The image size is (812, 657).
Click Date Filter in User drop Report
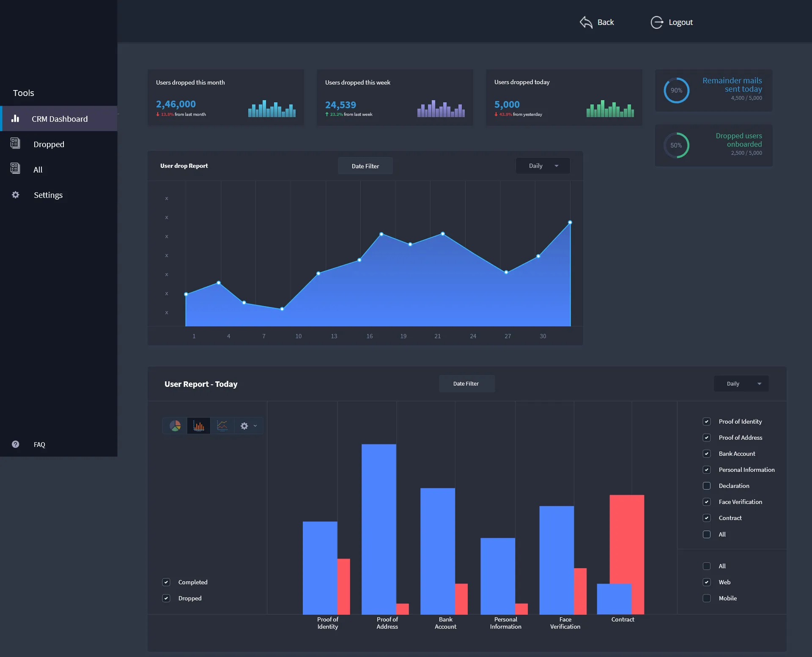pos(365,166)
